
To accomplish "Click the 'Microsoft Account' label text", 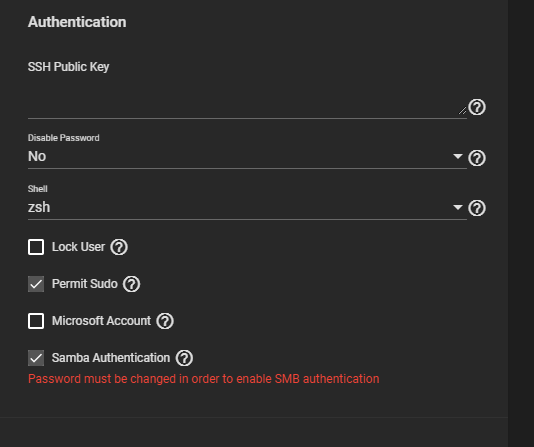I will 101,321.
